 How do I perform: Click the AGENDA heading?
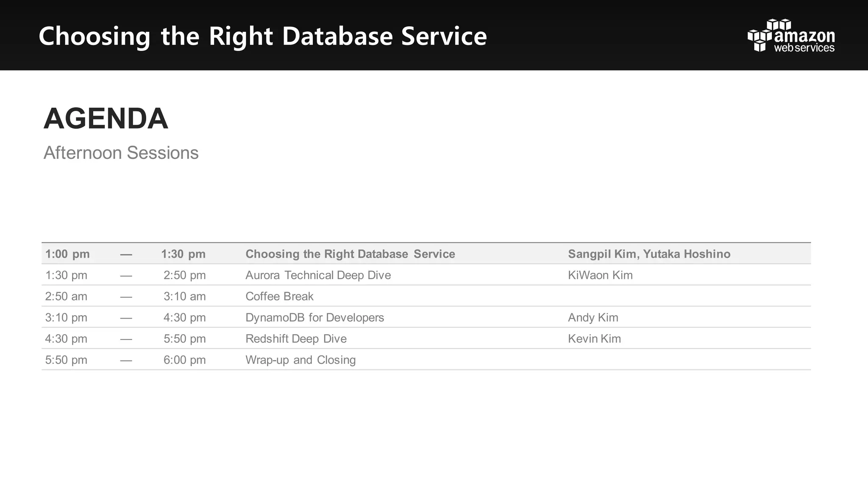coord(106,119)
